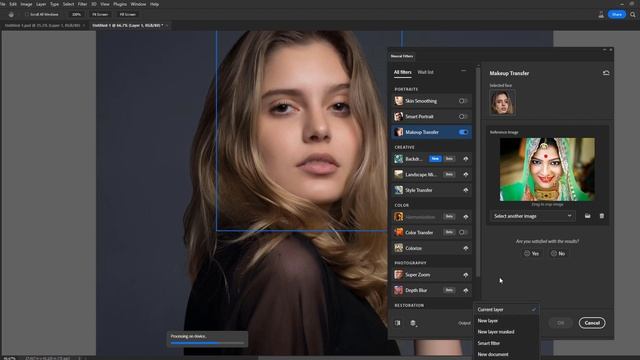Reset Makeup Transfer parameters icon
The width and height of the screenshot is (640, 360).
point(606,73)
